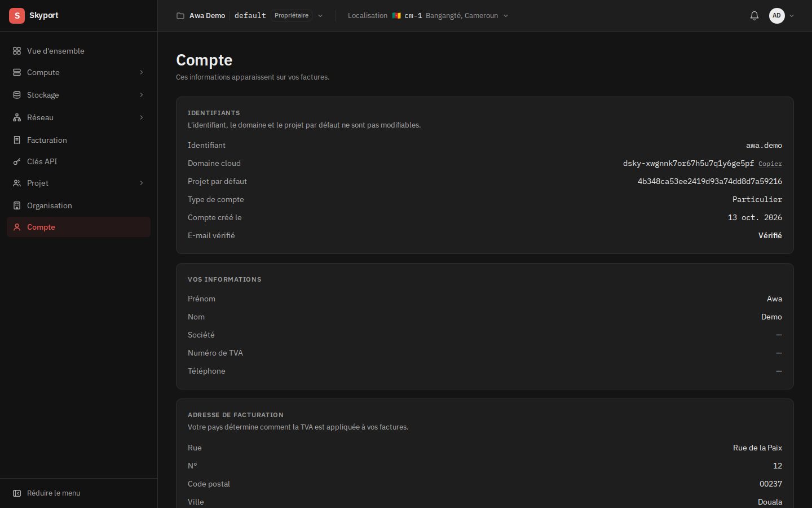The width and height of the screenshot is (812, 508).
Task: Click the Compute server icon
Action: 17,72
